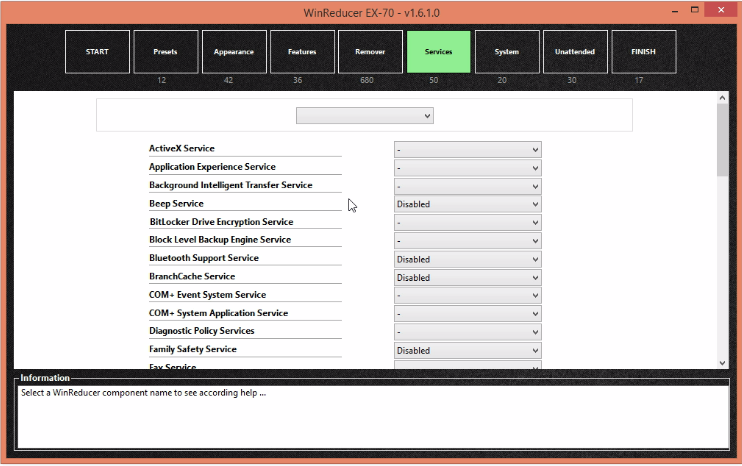
Task: Open the START tab
Action: coord(97,52)
